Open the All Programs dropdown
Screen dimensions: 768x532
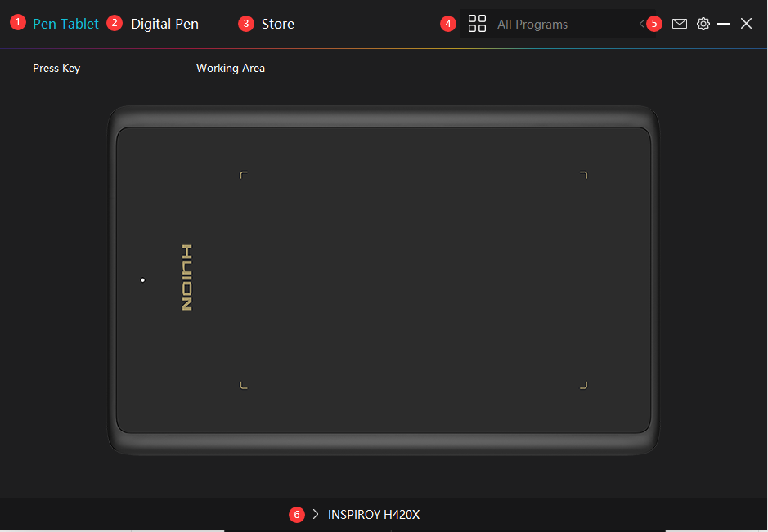coord(557,24)
